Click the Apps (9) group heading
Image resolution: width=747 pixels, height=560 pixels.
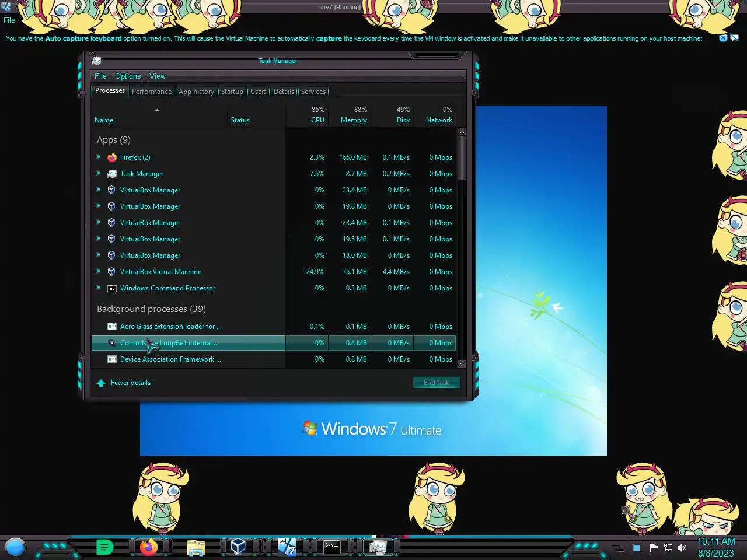pyautogui.click(x=114, y=140)
